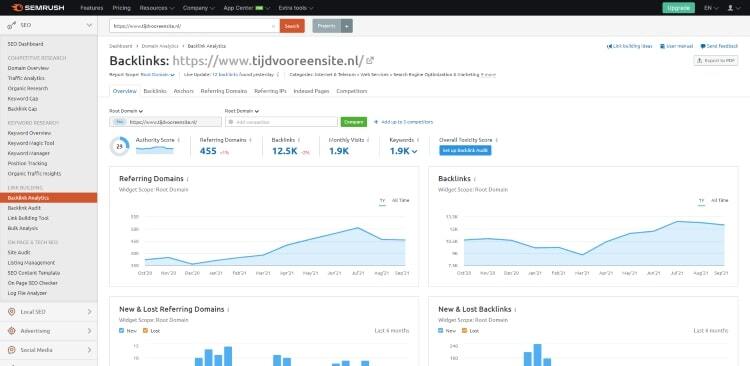
Task: Switch to the Competitors tab
Action: (x=352, y=91)
